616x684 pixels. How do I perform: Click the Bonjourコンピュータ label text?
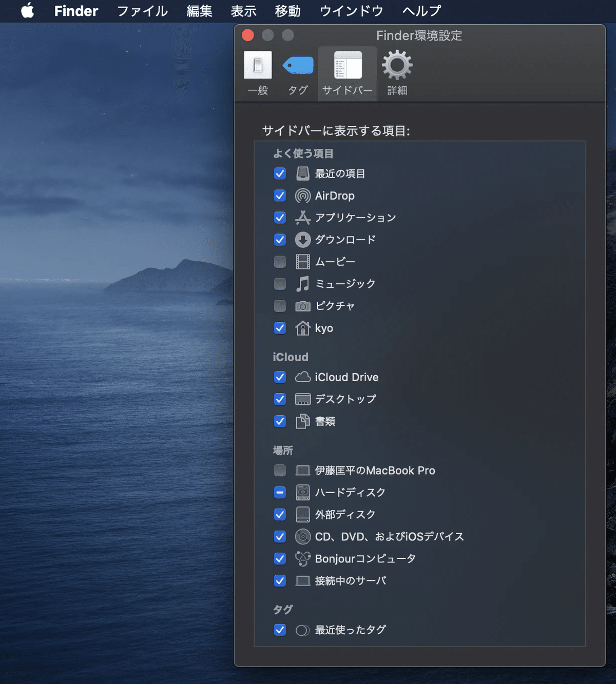click(x=365, y=558)
